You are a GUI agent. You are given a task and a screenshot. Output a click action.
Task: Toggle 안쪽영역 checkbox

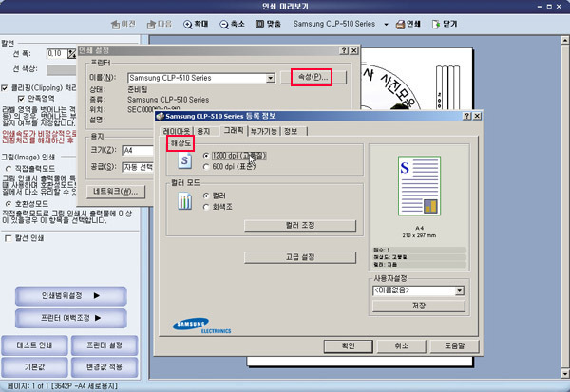coord(21,99)
